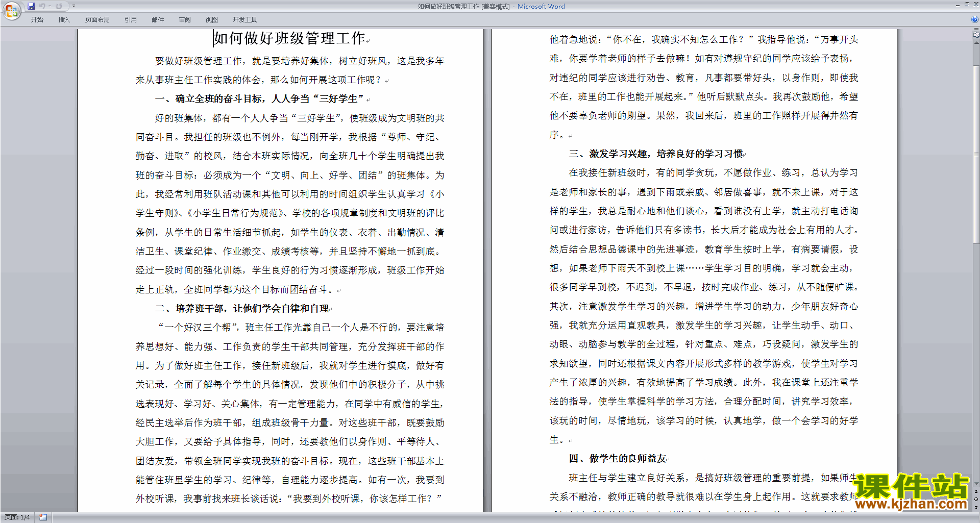Viewport: 980px width, 523px height.
Task: Save the document with the floppy icon
Action: pyautogui.click(x=31, y=6)
